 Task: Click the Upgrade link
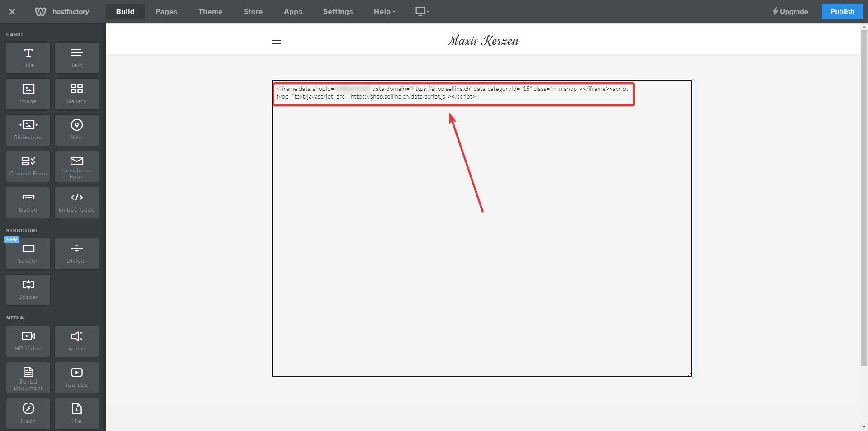coord(790,12)
